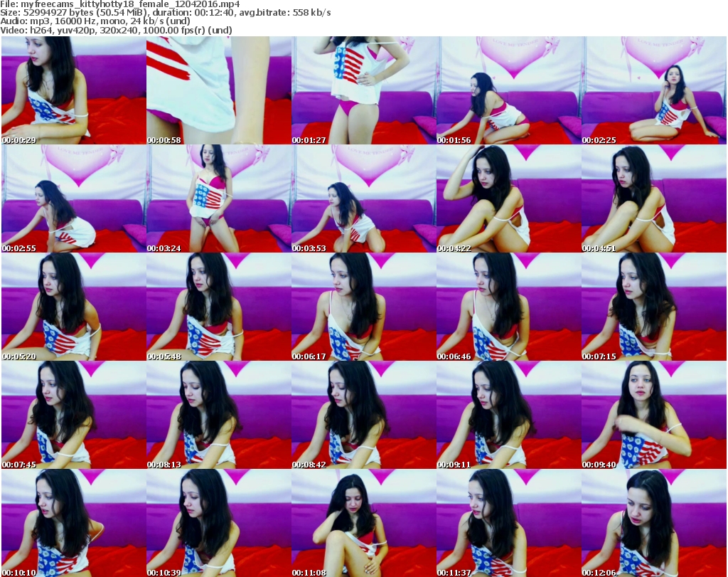Select the thumbnail stamped 00:00:58

coord(219,90)
